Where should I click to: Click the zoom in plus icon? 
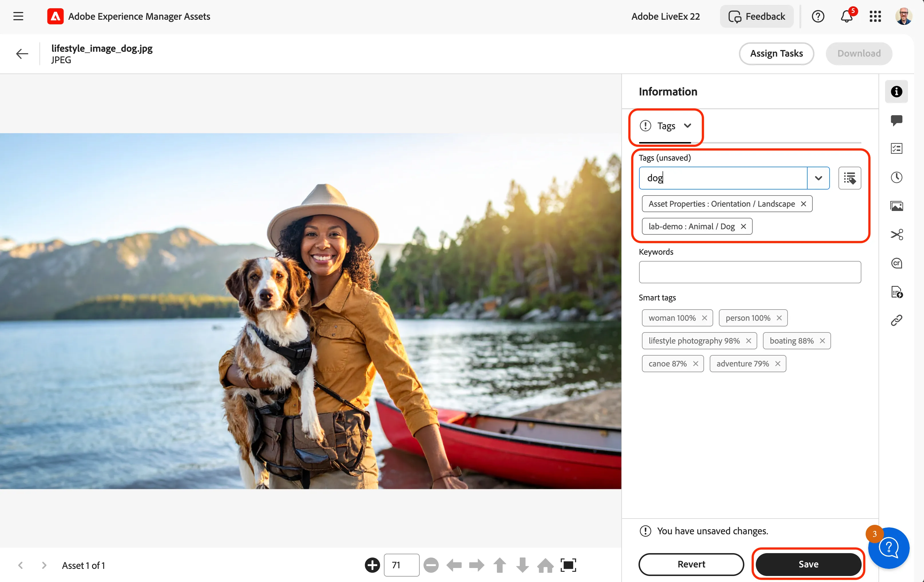point(372,565)
